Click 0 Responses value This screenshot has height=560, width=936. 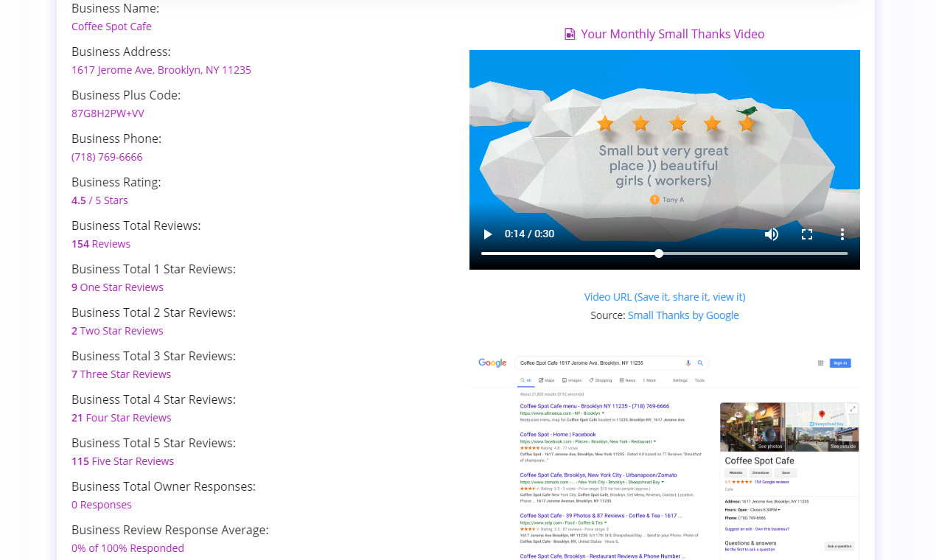click(x=102, y=505)
